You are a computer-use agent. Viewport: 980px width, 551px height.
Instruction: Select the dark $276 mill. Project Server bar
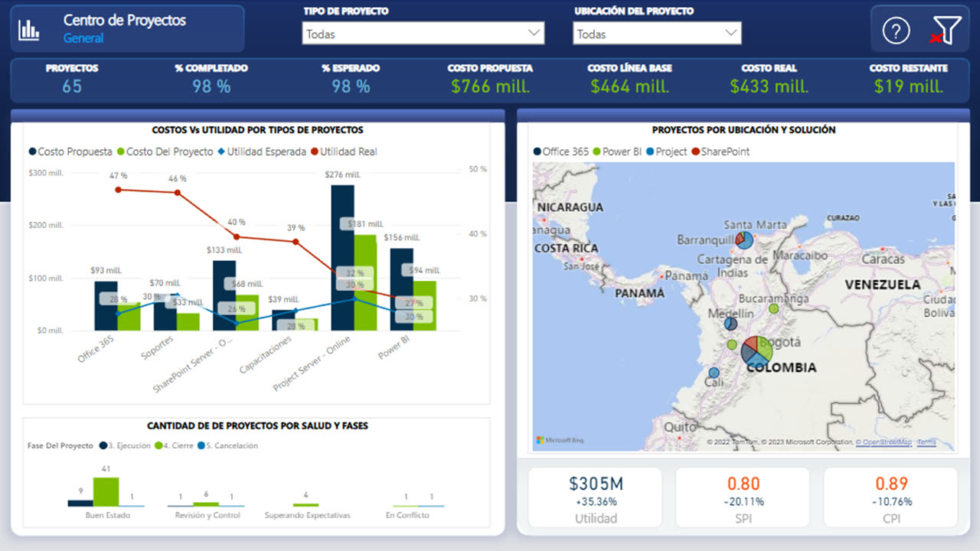[342, 258]
